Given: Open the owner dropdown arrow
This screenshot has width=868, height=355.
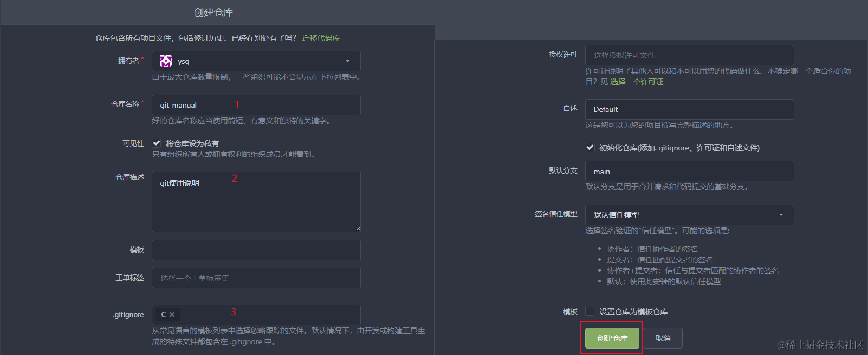Looking at the screenshot, I should point(348,61).
